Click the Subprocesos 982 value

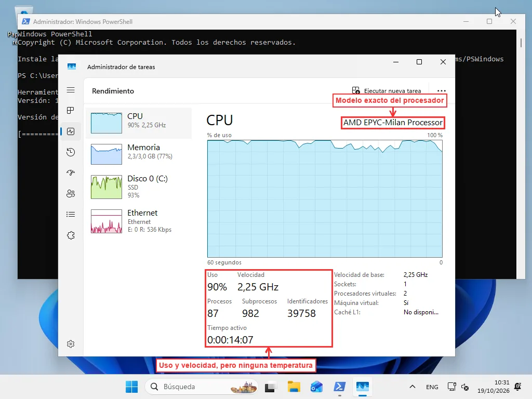point(250,313)
